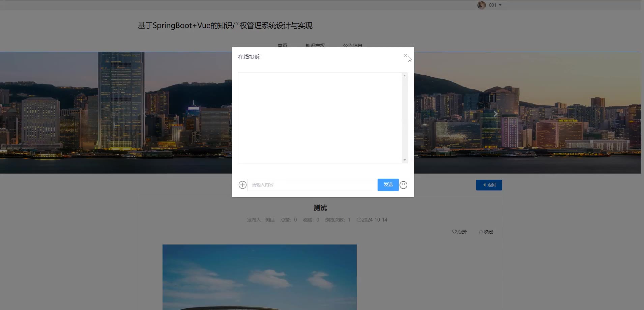Close the 在线投诉 dialog
644x310 pixels.
405,56
